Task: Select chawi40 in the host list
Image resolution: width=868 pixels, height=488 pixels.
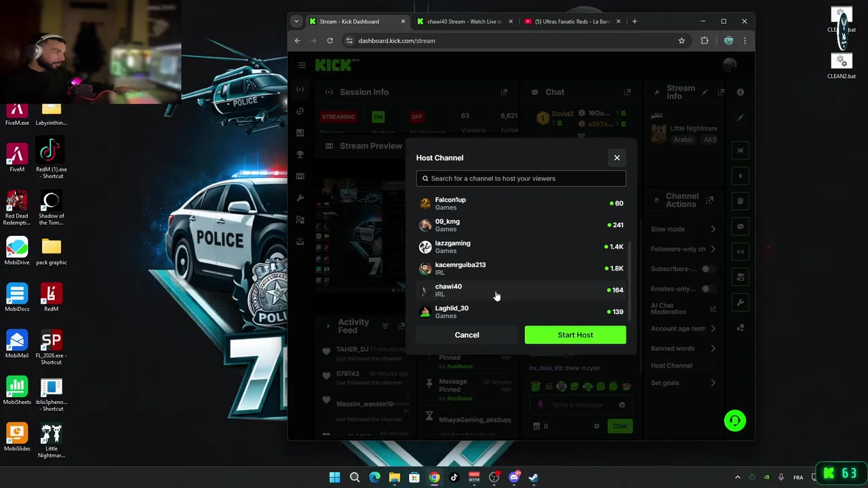Action: pos(521,290)
